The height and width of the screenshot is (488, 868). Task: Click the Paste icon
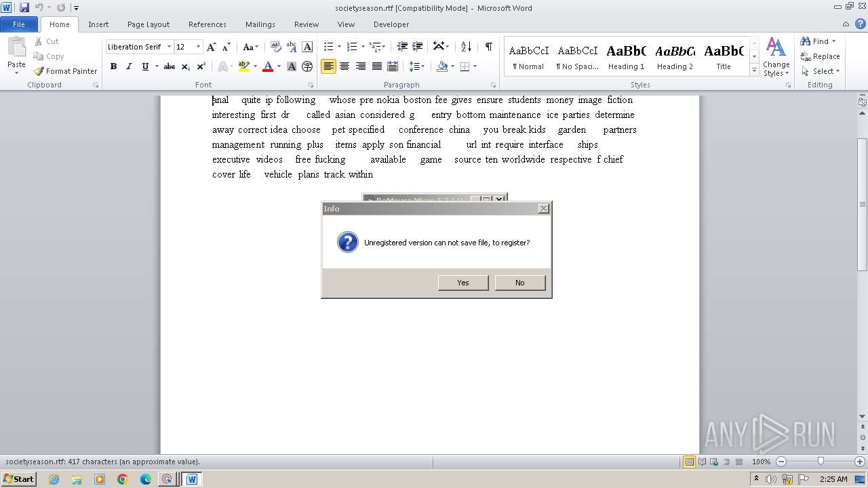tap(16, 49)
